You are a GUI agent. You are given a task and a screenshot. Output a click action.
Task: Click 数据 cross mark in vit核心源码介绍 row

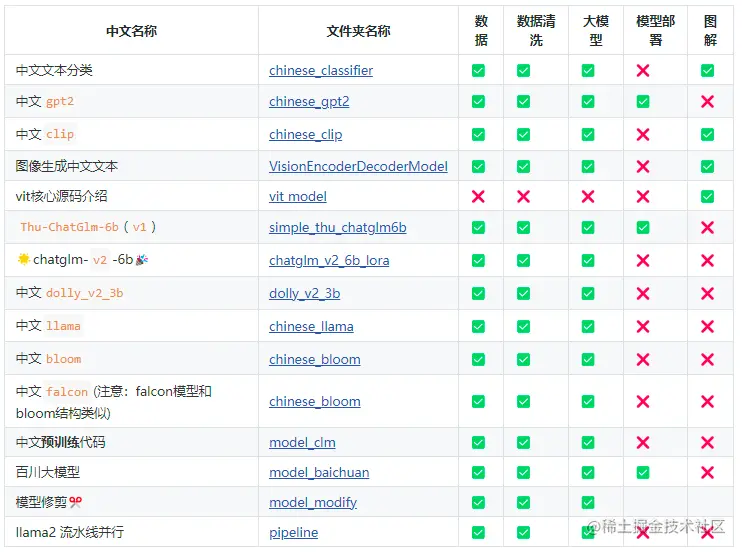(x=478, y=196)
